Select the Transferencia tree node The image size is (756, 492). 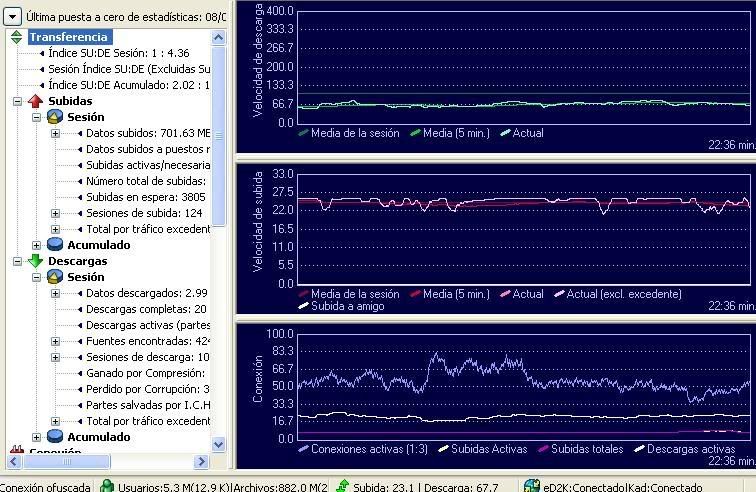click(68, 37)
